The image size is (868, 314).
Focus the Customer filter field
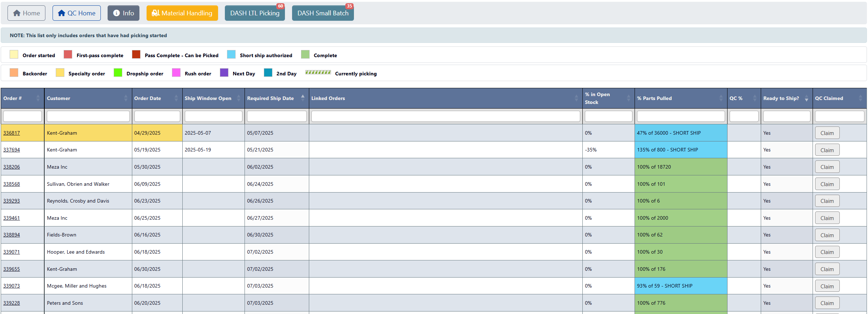click(88, 116)
